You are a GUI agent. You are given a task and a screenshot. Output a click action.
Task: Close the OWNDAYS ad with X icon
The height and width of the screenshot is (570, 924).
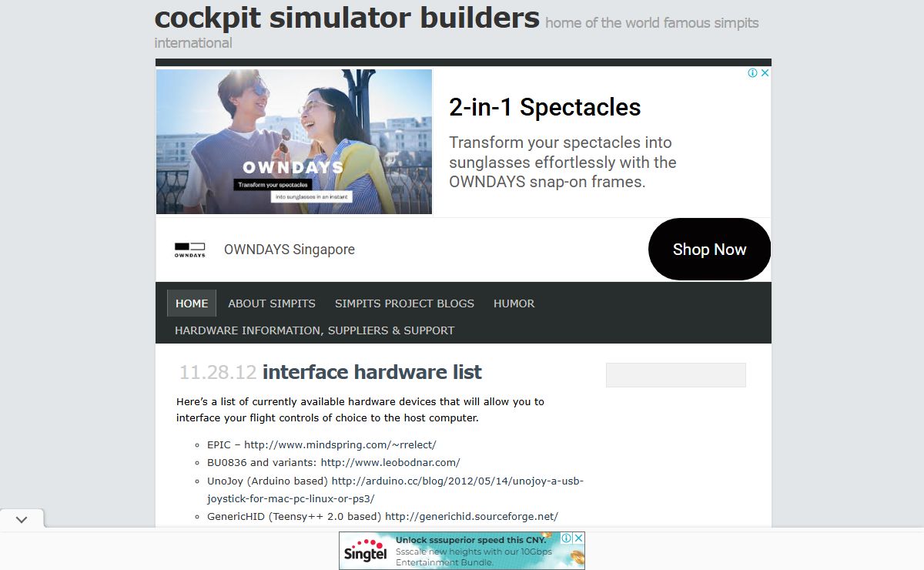765,73
